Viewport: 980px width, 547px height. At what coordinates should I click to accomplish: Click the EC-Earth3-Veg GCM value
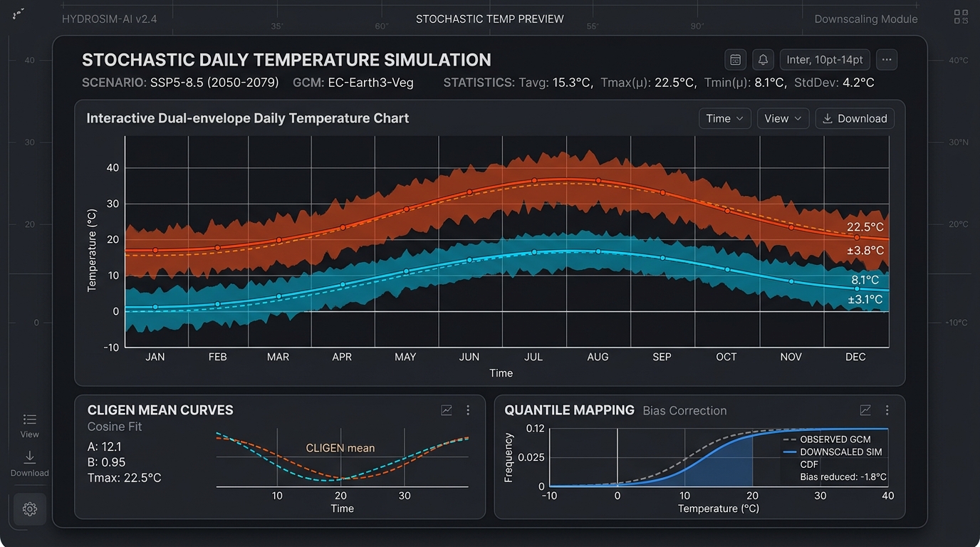click(x=370, y=83)
